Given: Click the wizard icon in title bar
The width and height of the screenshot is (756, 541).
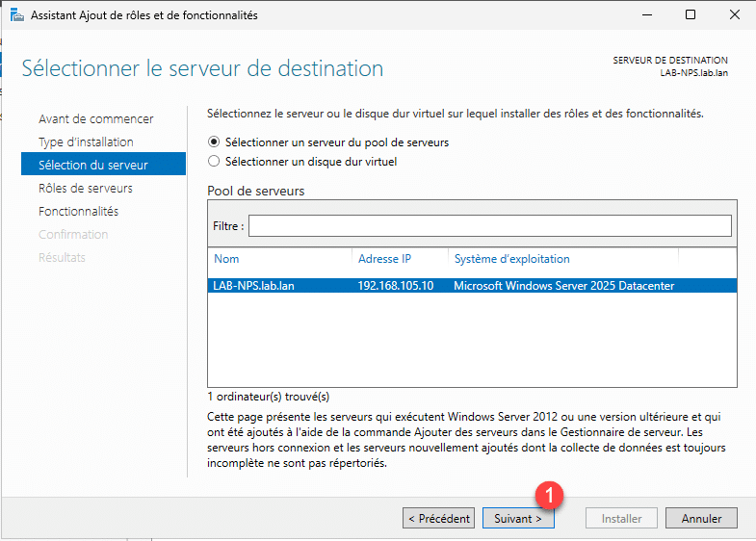Looking at the screenshot, I should (x=16, y=15).
